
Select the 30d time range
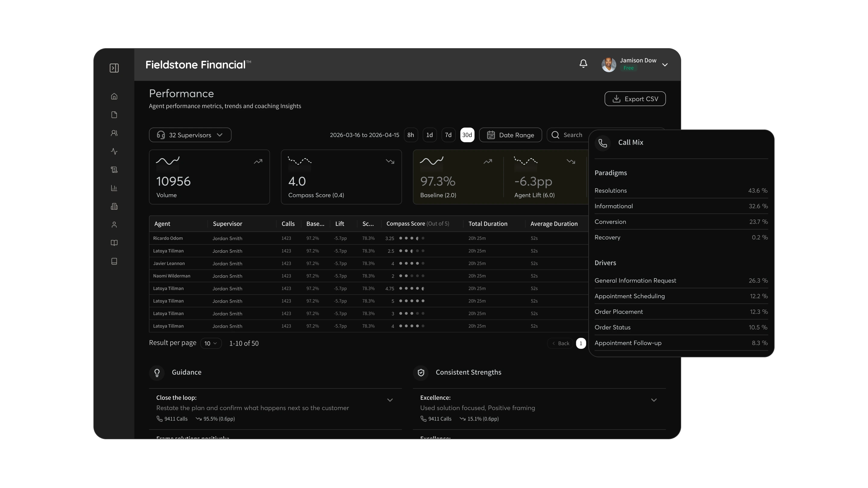click(x=467, y=135)
